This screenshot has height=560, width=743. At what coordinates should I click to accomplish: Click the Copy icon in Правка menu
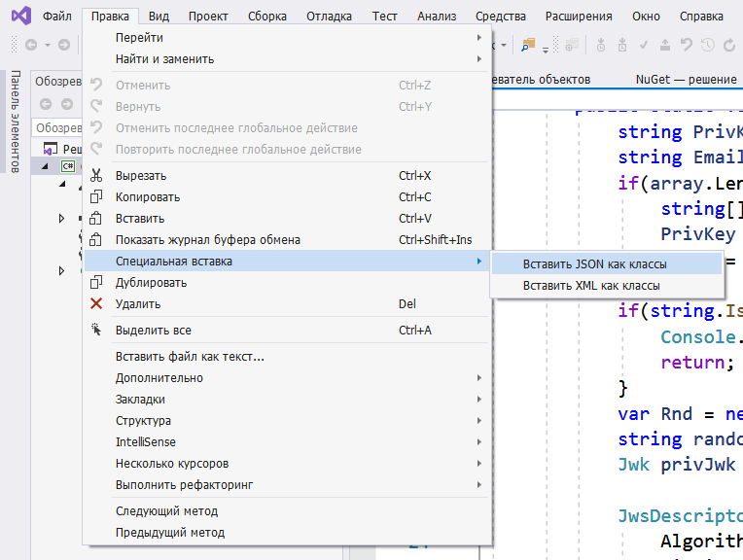(x=95, y=197)
